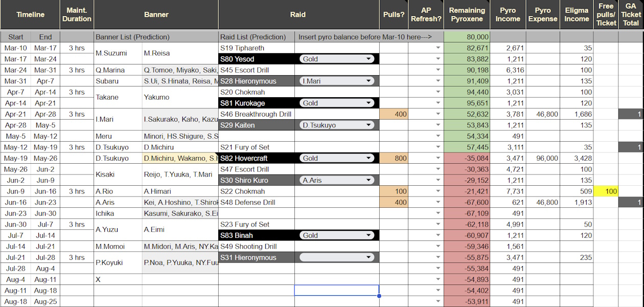This screenshot has width=644, height=307.
Task: Expand AP Refresh arrow in S20 Chokmah row
Action: pos(438,92)
